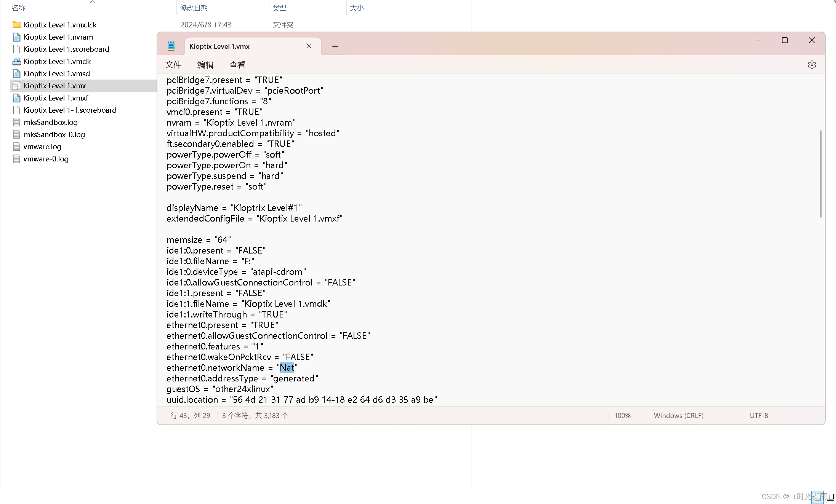The image size is (836, 504).
Task: Select Kioptix Level 1.scoreboard file
Action: [66, 49]
